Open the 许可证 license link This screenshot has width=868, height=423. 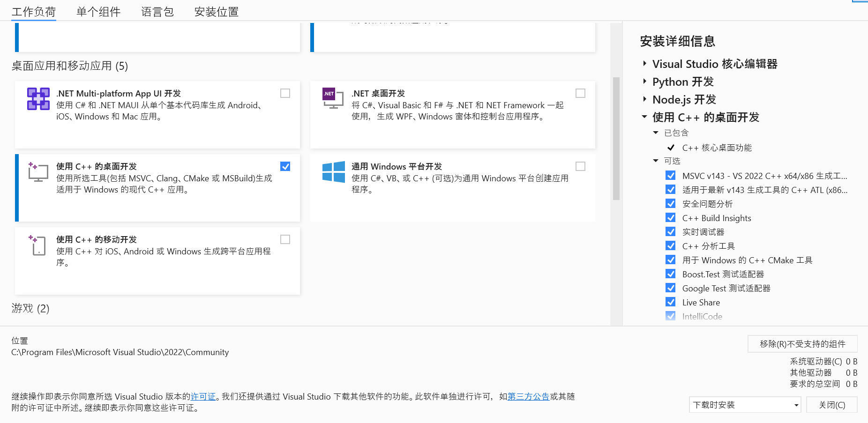click(203, 397)
